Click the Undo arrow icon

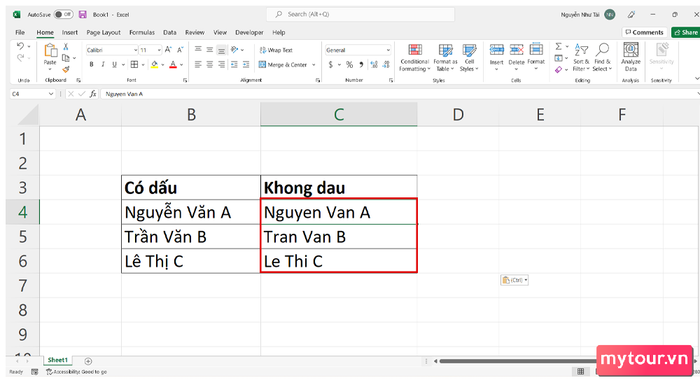(x=20, y=46)
